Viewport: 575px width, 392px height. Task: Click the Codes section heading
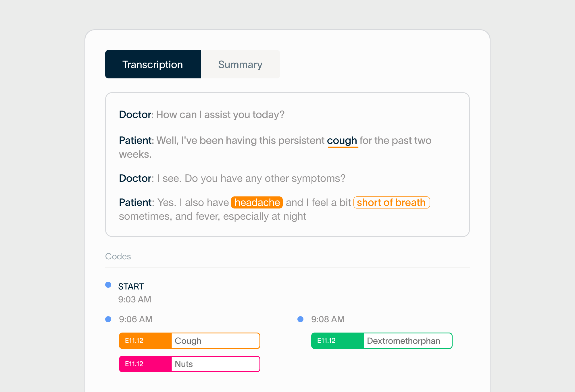[118, 256]
